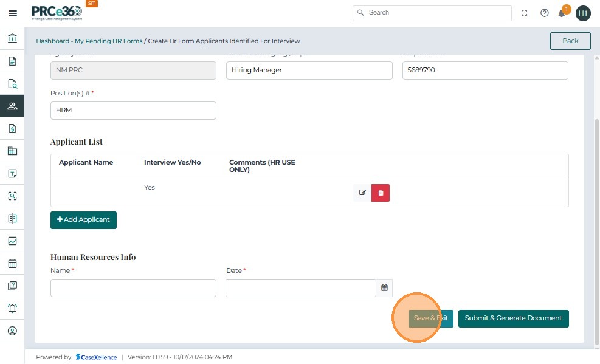Click the top Search box

click(x=432, y=13)
